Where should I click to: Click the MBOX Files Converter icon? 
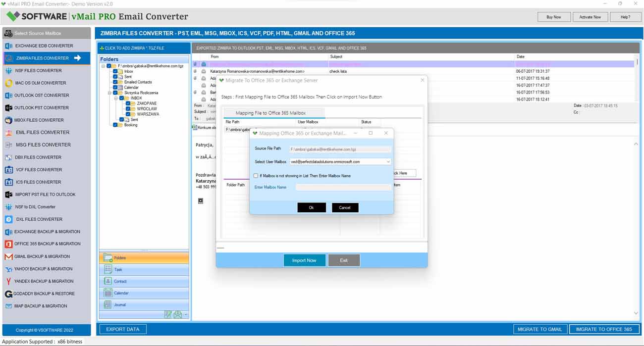coord(8,120)
